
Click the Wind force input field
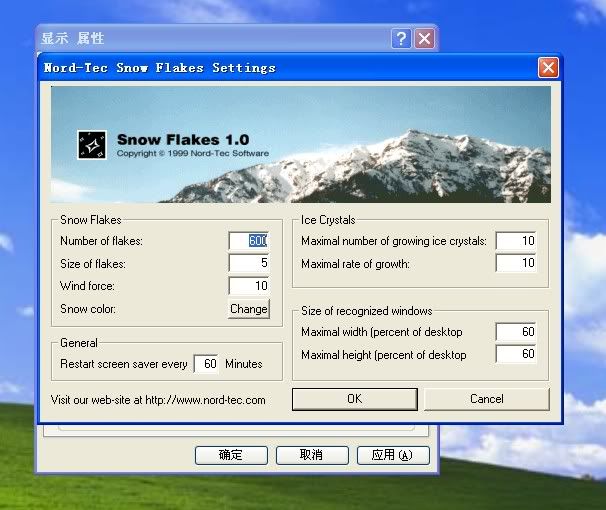click(x=249, y=286)
